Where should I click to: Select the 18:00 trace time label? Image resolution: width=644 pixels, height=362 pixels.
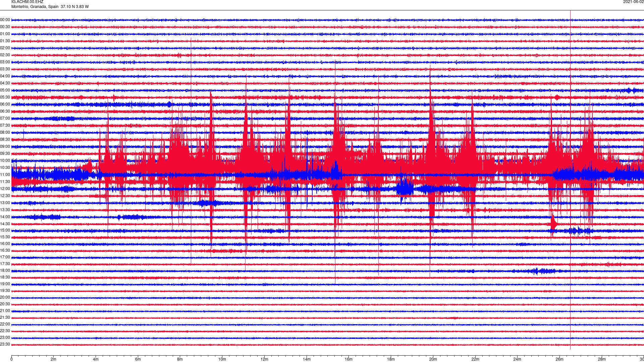point(5,271)
